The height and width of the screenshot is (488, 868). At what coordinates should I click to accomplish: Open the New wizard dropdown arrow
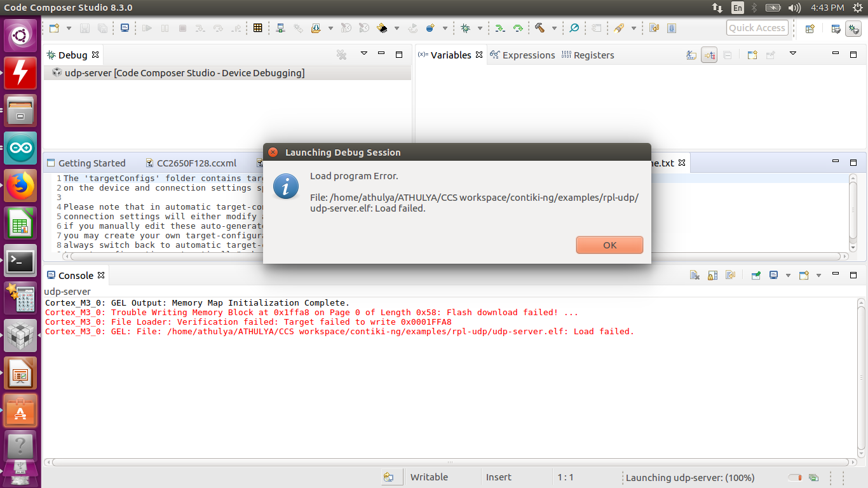(69, 28)
